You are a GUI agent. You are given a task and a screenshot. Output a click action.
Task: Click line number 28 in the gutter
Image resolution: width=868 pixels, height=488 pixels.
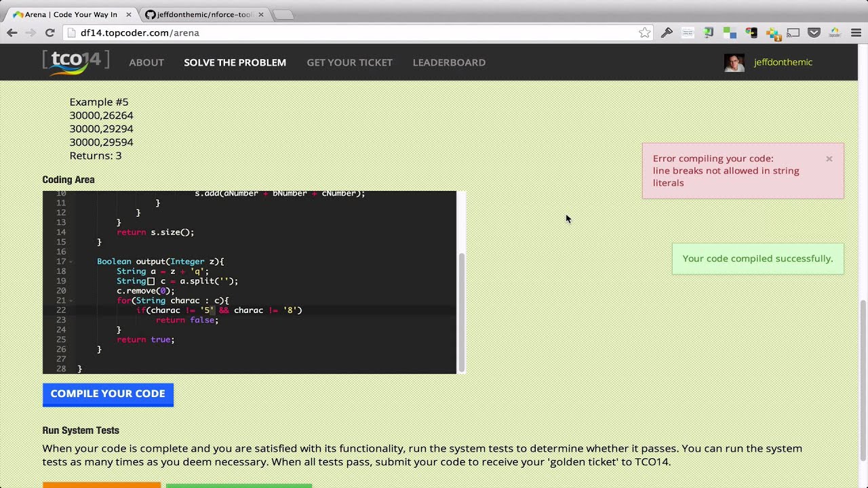pyautogui.click(x=61, y=369)
